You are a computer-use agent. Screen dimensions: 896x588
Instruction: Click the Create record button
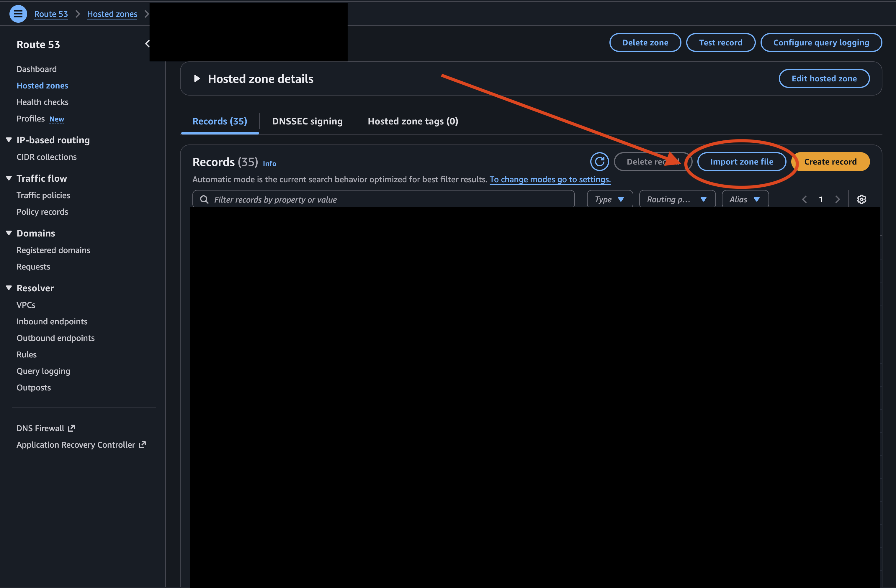830,161
